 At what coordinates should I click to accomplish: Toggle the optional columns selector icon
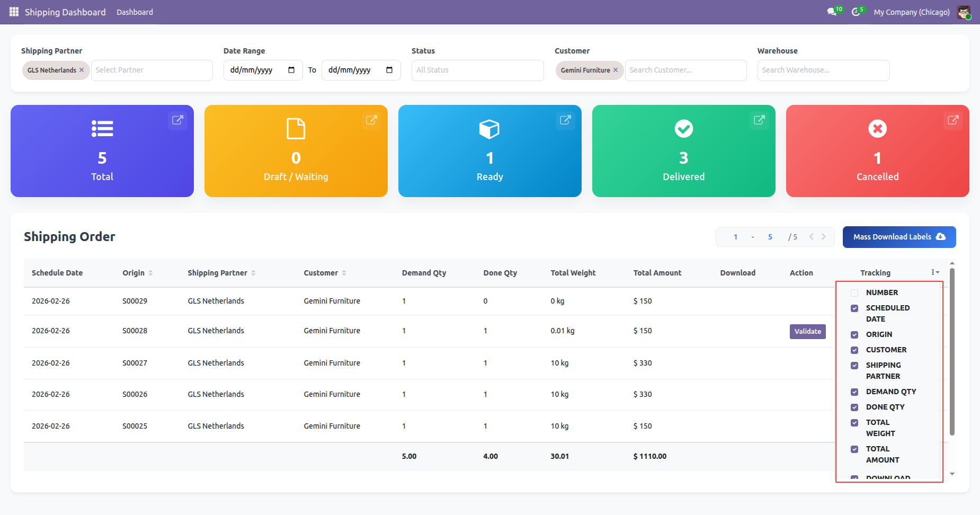coord(935,272)
